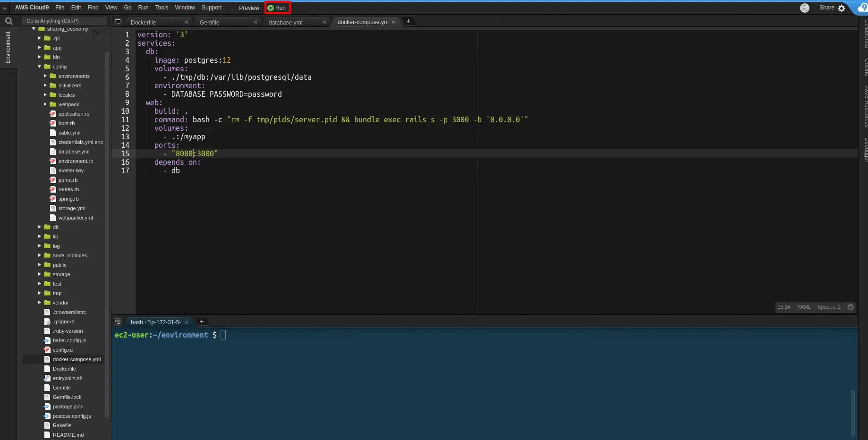Open the Tools menu
868x440 pixels.
click(162, 8)
